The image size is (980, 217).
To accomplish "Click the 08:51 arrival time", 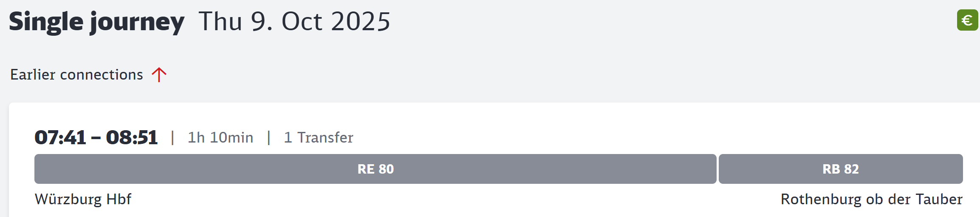I will 132,137.
